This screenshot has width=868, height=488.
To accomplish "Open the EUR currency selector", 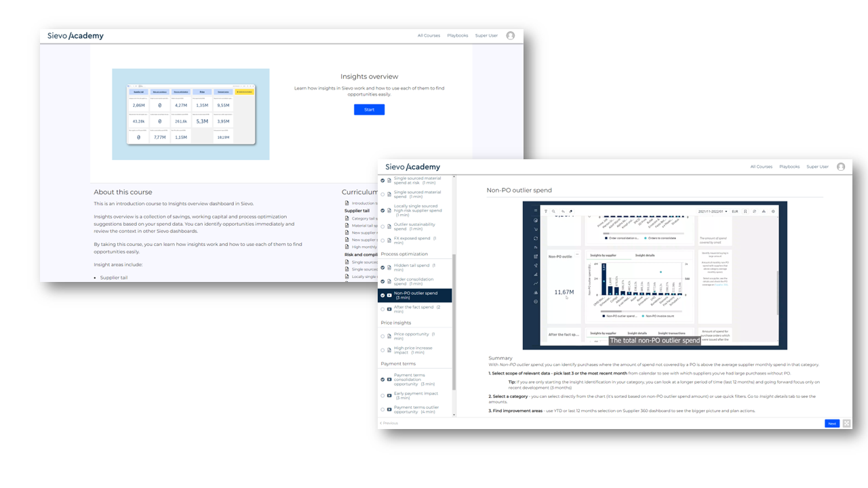I will [734, 211].
